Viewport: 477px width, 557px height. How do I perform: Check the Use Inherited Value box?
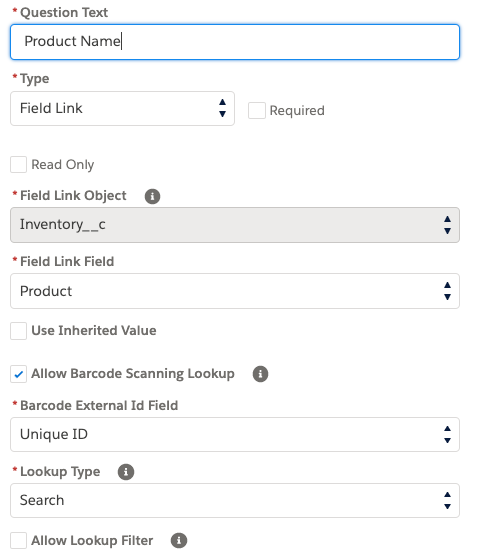pyautogui.click(x=18, y=331)
